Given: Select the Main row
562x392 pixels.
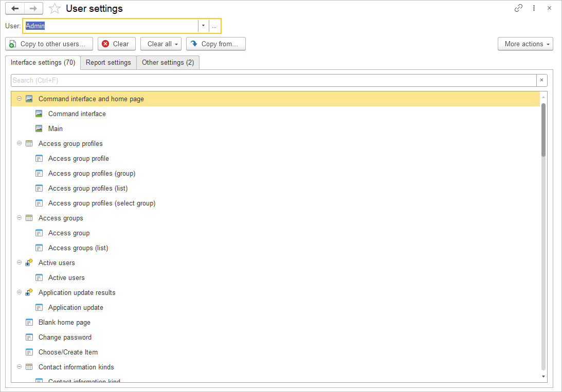Looking at the screenshot, I should point(275,128).
